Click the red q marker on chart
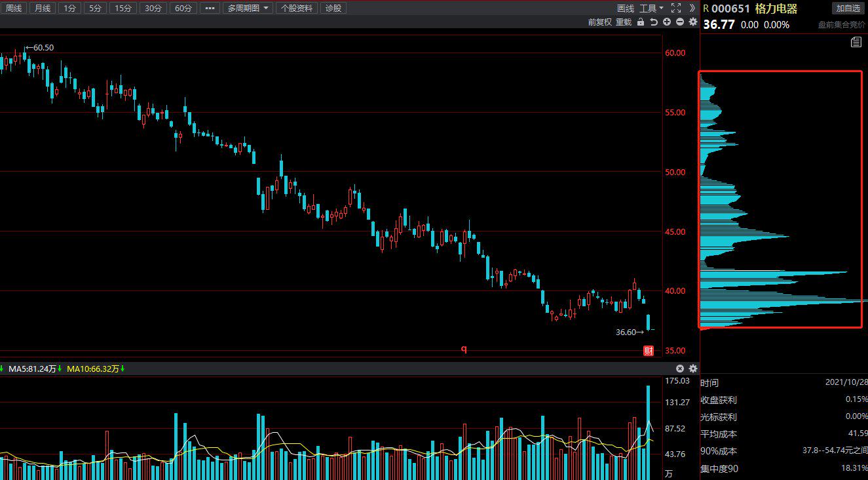868x480 pixels. pyautogui.click(x=464, y=350)
